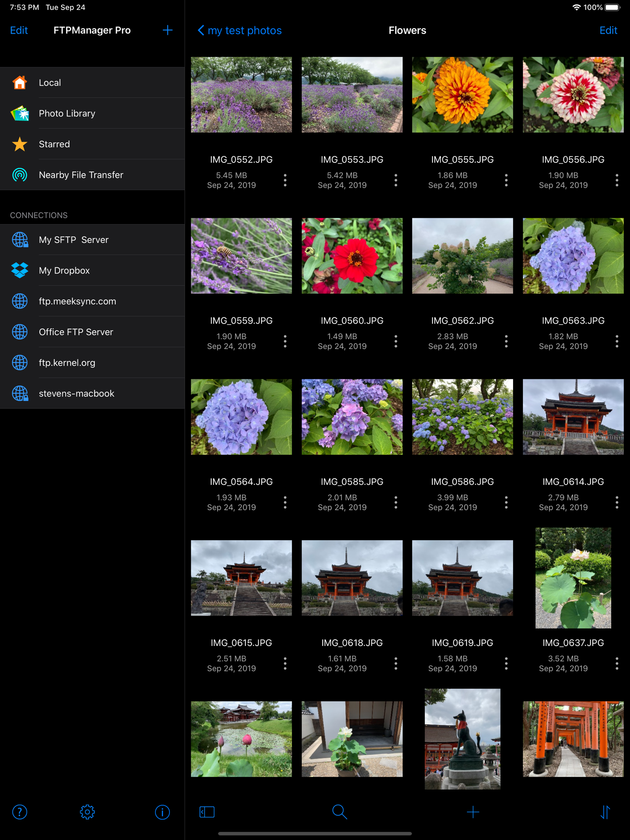This screenshot has width=630, height=840.
Task: Open the orange zinnia IMG_0555.JPG thumbnail
Action: pyautogui.click(x=463, y=95)
